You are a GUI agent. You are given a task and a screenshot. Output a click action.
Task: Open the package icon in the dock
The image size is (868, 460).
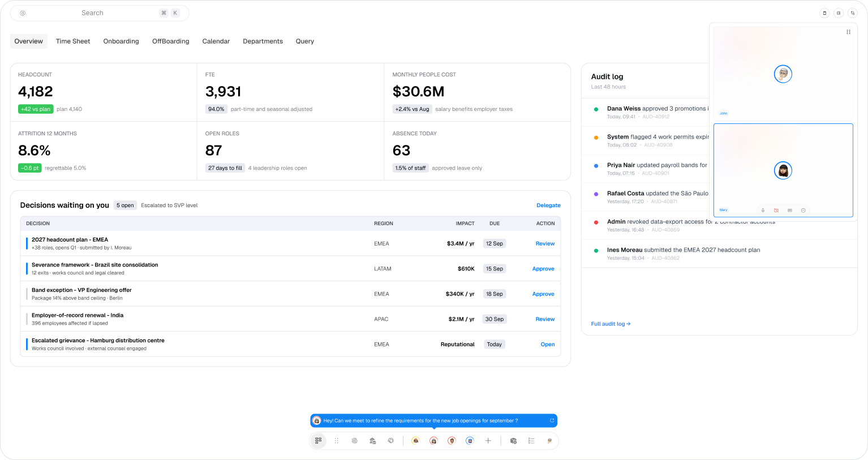(x=513, y=441)
